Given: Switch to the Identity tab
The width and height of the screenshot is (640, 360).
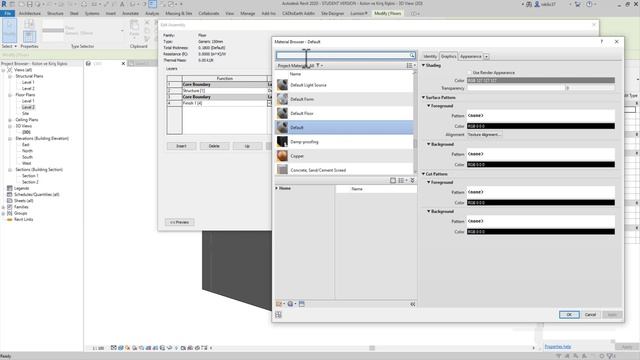Looking at the screenshot, I should pyautogui.click(x=430, y=56).
